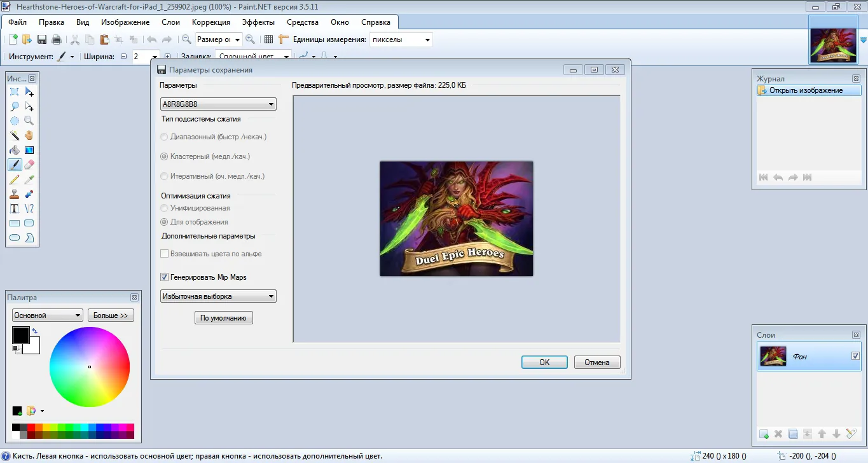868x463 pixels.
Task: Open the Изображение menu
Action: pyautogui.click(x=125, y=22)
